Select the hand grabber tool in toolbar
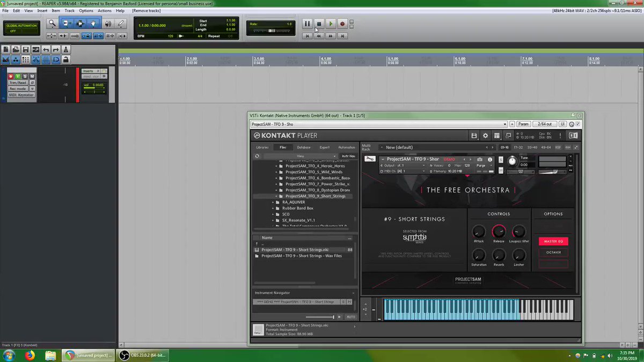Screen dimensions: 644x362 point(93,24)
